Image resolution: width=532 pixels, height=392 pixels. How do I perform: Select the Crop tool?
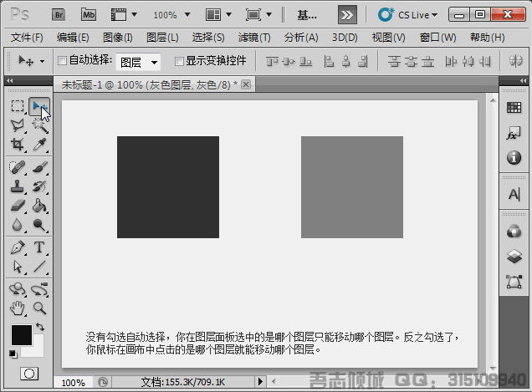click(x=18, y=145)
